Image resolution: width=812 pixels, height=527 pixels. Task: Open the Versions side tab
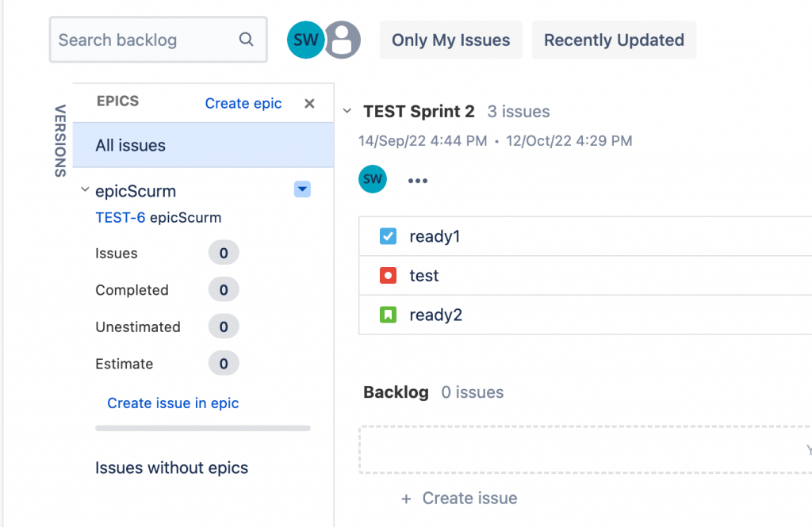(60, 141)
